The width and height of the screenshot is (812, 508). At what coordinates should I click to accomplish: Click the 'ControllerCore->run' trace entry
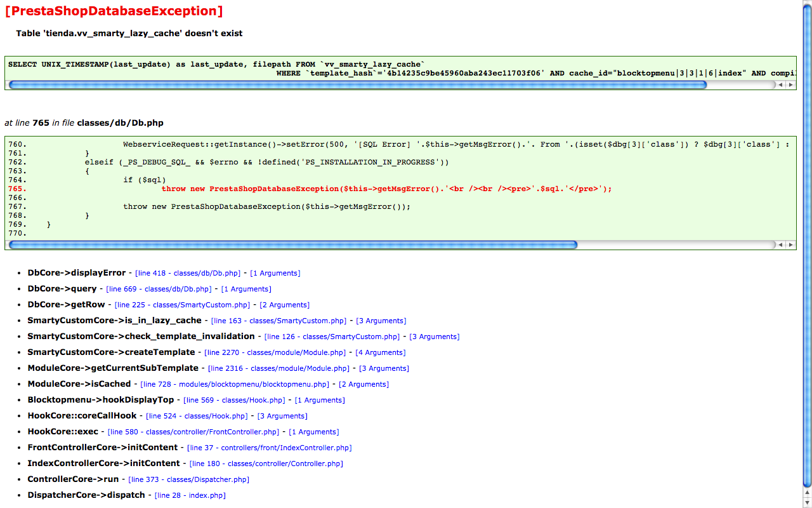tap(73, 479)
